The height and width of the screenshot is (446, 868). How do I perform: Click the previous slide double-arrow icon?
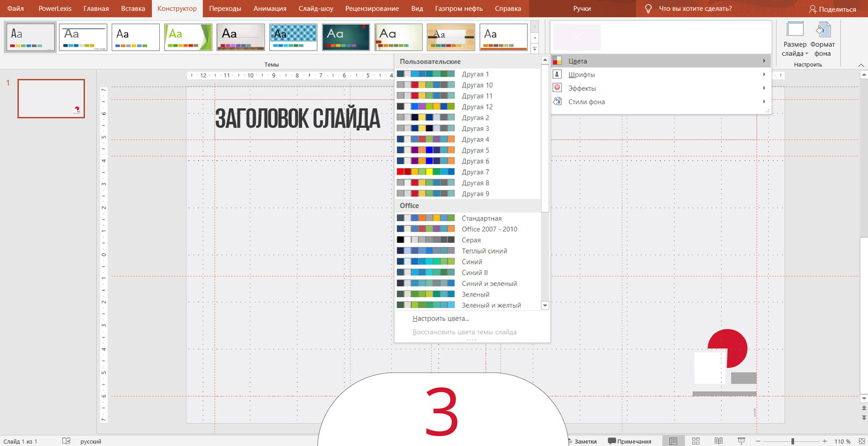[x=864, y=408]
